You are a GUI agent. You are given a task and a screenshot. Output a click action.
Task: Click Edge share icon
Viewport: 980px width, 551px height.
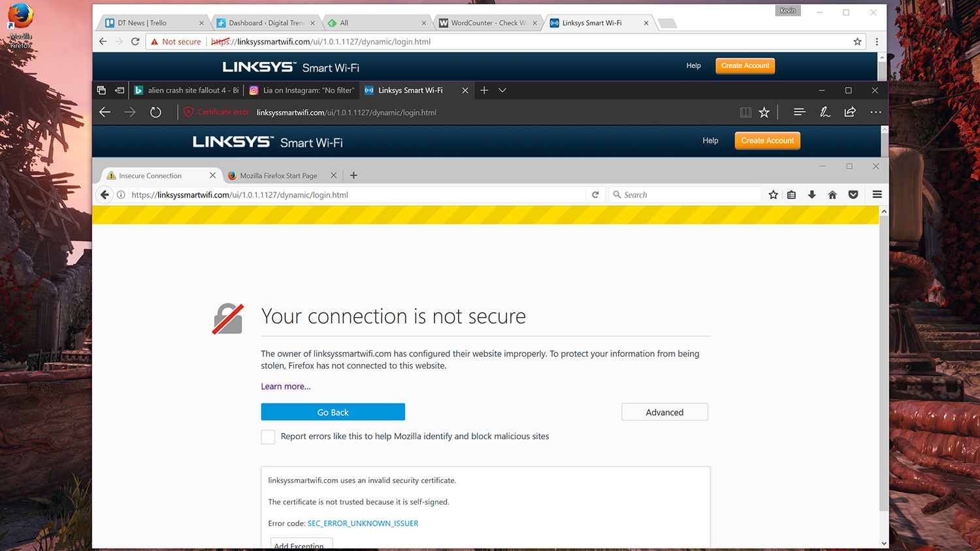(x=850, y=112)
